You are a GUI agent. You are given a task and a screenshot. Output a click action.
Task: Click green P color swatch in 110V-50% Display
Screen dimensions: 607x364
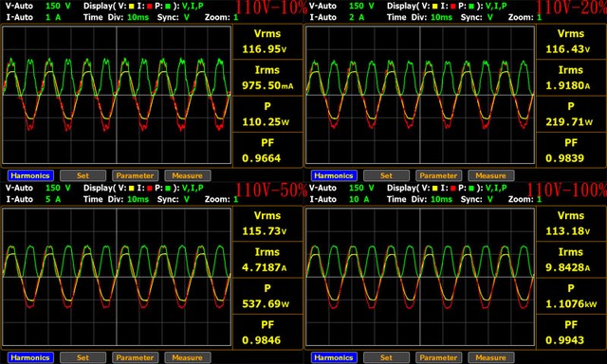pyautogui.click(x=168, y=188)
